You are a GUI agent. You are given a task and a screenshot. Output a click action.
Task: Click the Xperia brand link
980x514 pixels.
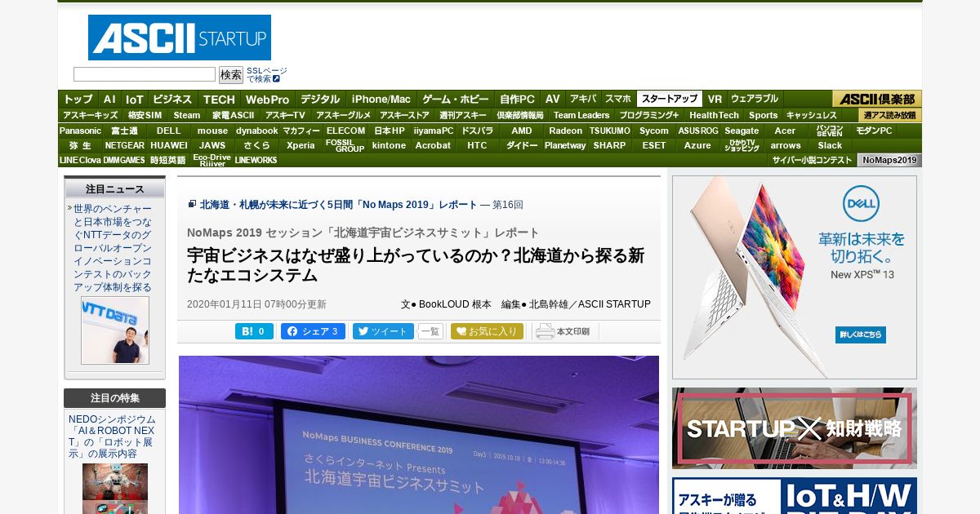(301, 145)
